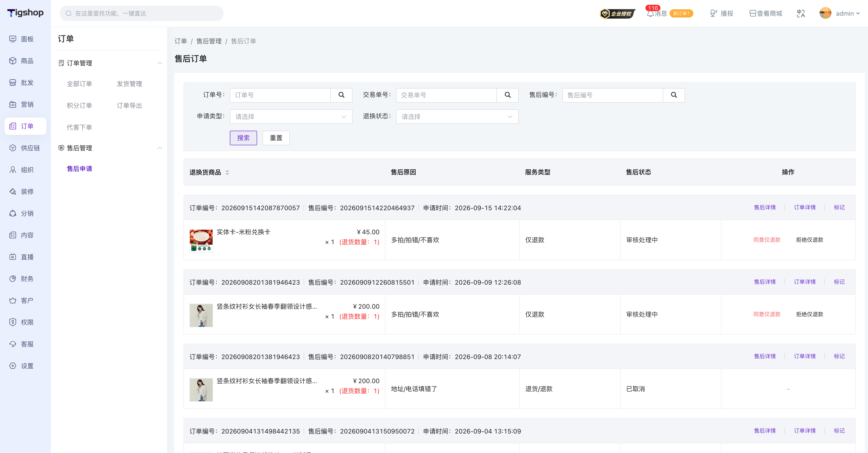Click the language translation icon
Screen dimensions: 868x453
[801, 13]
